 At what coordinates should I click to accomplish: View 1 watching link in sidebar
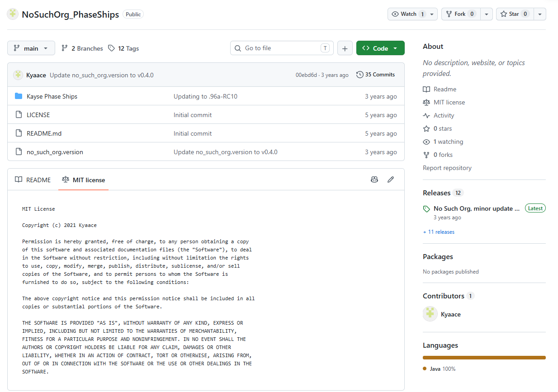pyautogui.click(x=443, y=142)
